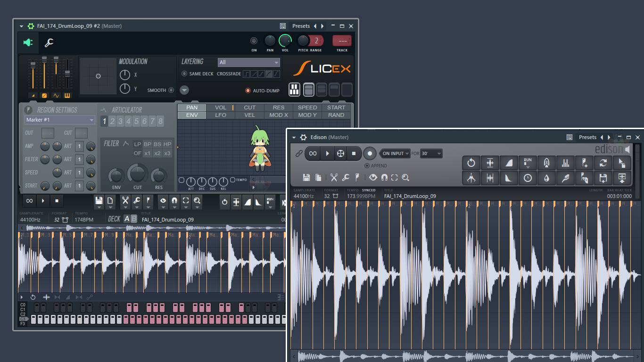Click Edison's save disk icon
The height and width of the screenshot is (362, 644).
tap(306, 177)
